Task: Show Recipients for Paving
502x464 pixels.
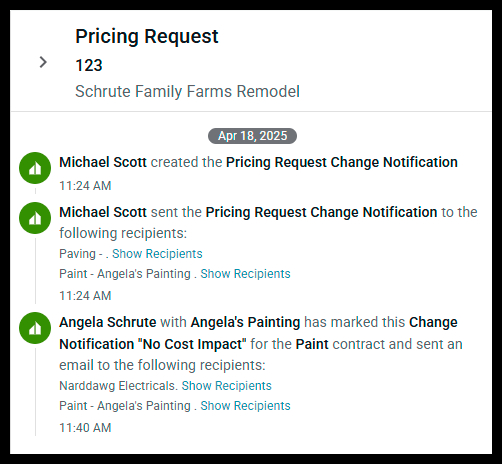Action: (x=157, y=254)
